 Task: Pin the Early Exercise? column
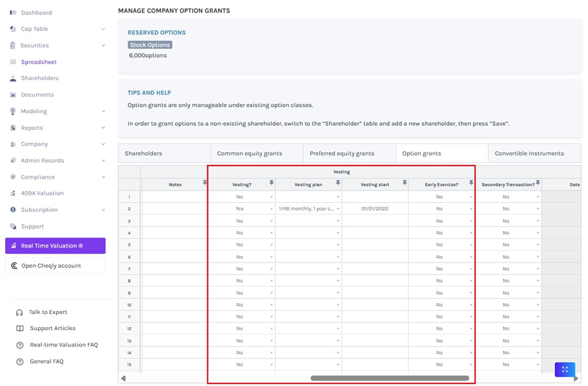tap(471, 183)
